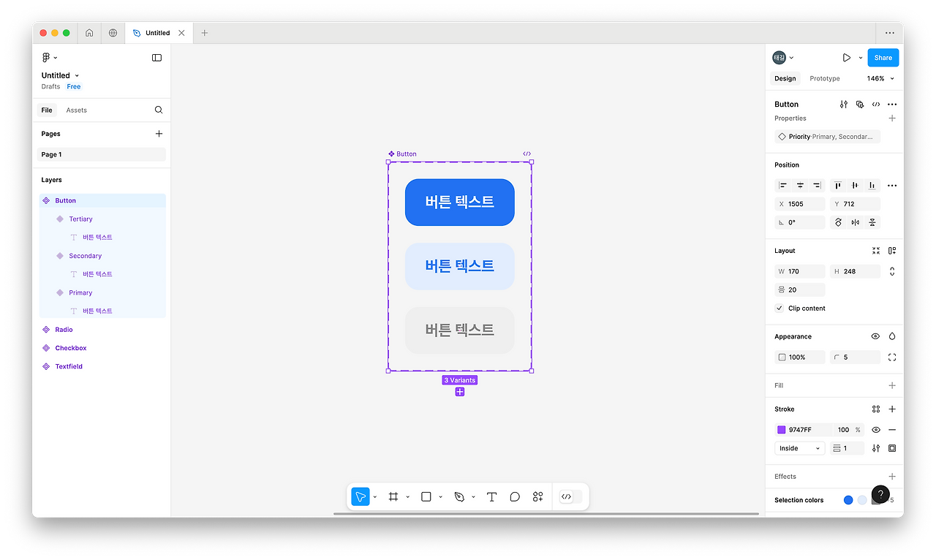
Task: Hide the 9747FF stroke with eye icon
Action: [x=876, y=430]
